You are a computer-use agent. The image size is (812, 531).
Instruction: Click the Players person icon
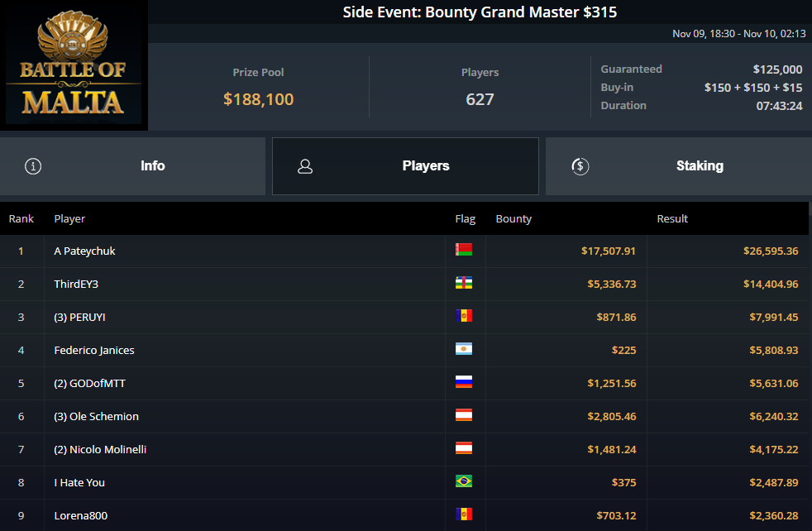pos(305,166)
